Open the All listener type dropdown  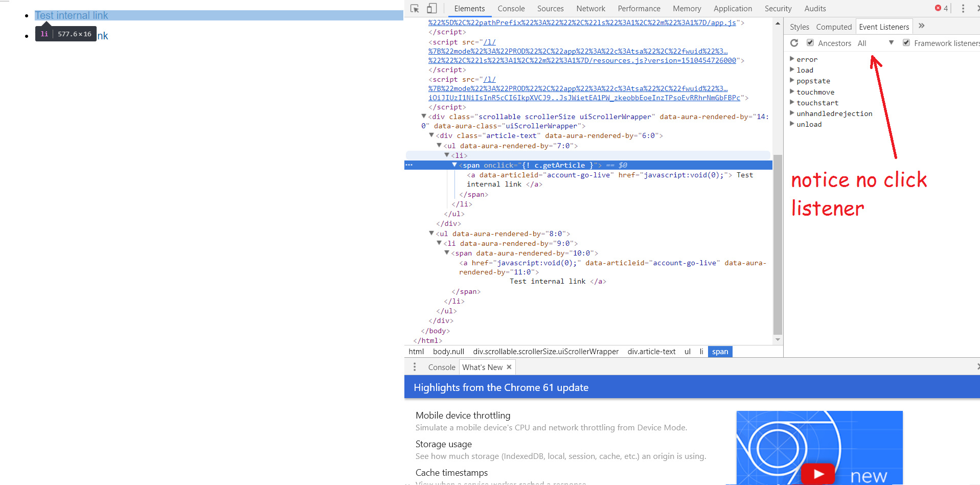point(876,43)
